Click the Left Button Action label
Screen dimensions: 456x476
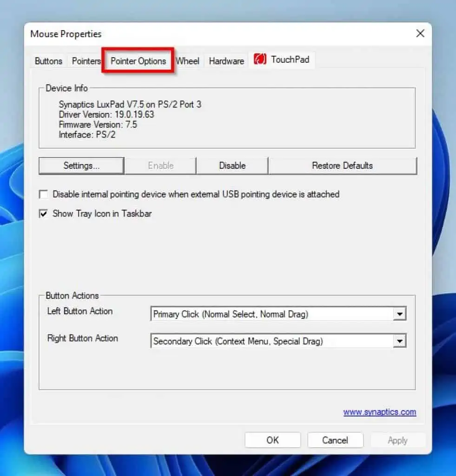(x=80, y=311)
